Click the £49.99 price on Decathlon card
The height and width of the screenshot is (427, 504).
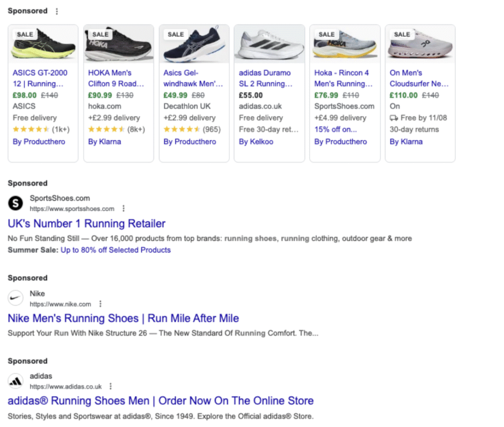tap(175, 96)
